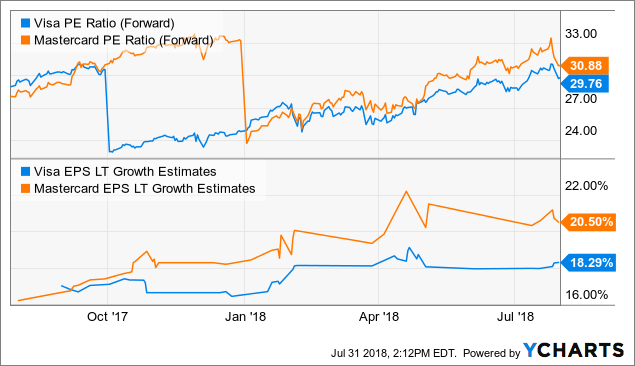The image size is (635, 366).
Task: Click the orange Mastercard EPS LT Growth swatch
Action: [26, 189]
